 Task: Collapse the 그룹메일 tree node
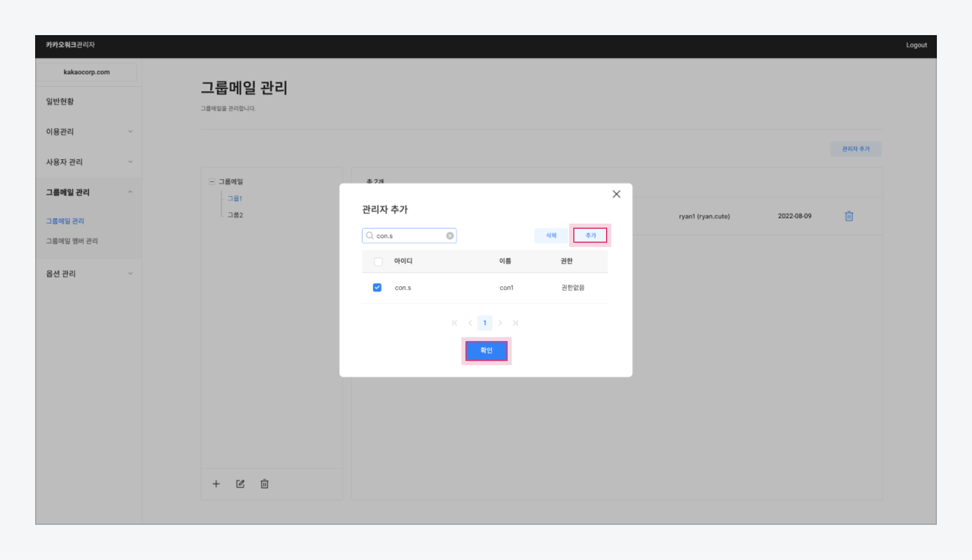(212, 182)
